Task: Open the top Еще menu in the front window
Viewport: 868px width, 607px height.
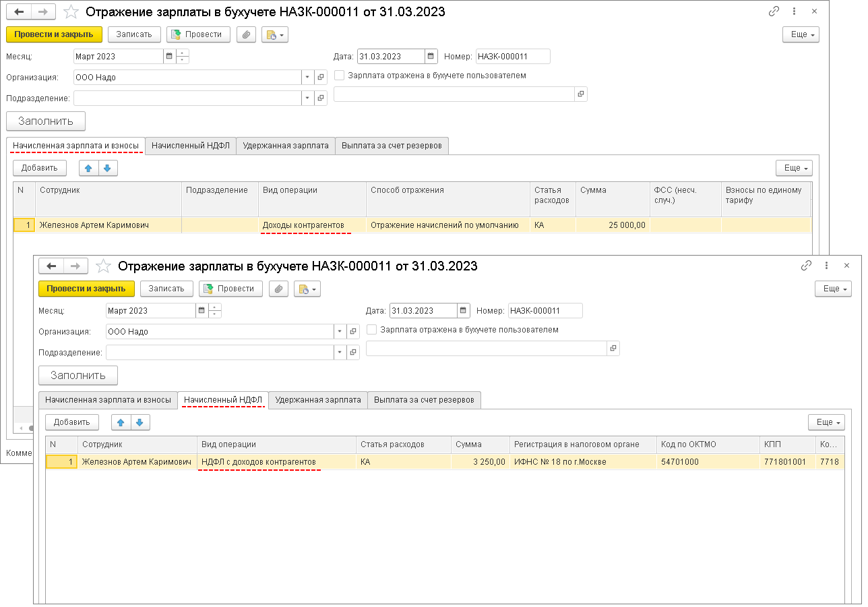Action: 833,289
